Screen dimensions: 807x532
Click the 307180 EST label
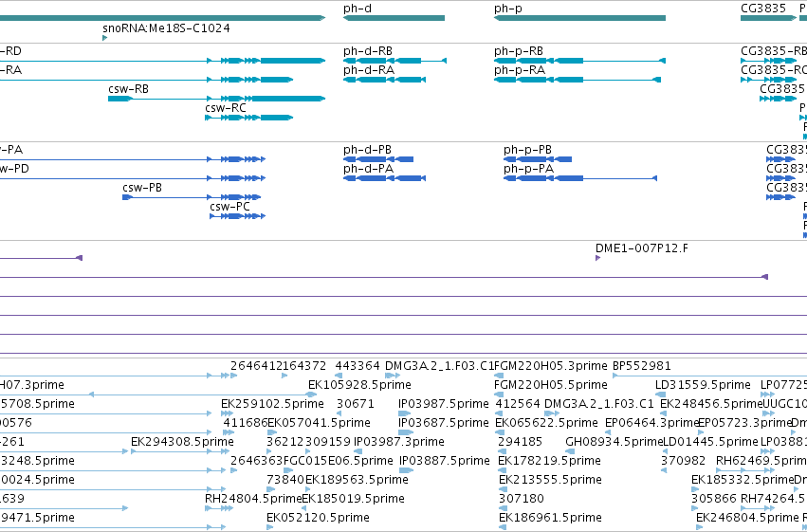(x=522, y=499)
